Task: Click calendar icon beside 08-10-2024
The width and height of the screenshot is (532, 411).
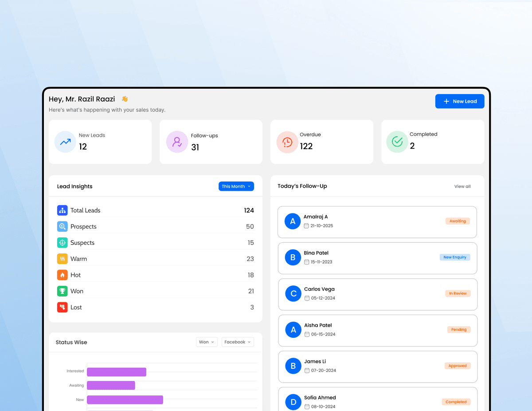Action: coord(307,407)
